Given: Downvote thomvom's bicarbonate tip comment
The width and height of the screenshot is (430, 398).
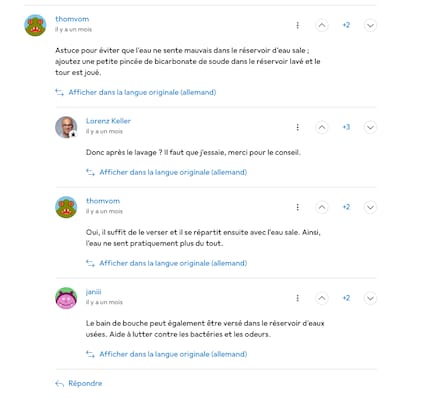Looking at the screenshot, I should point(370,25).
